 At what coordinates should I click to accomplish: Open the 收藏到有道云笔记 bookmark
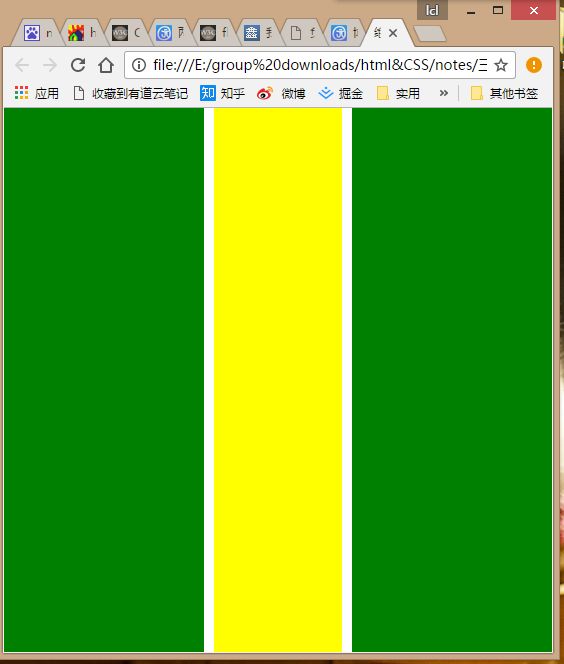[x=130, y=93]
